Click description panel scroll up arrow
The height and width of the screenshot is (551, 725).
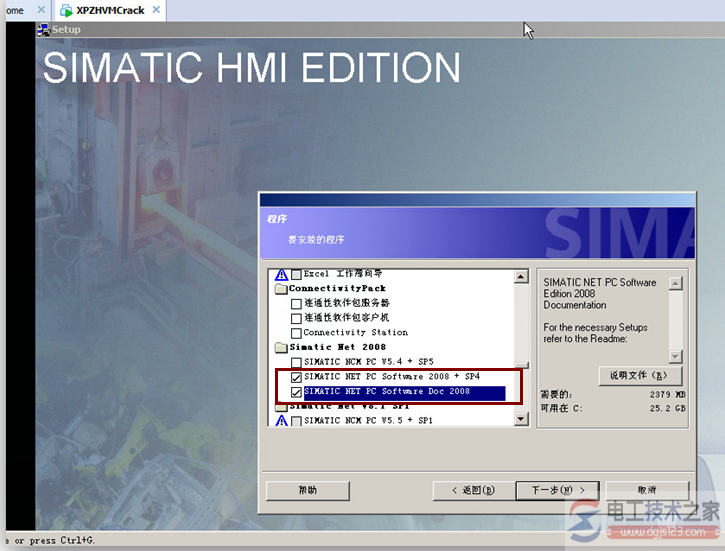pos(676,283)
